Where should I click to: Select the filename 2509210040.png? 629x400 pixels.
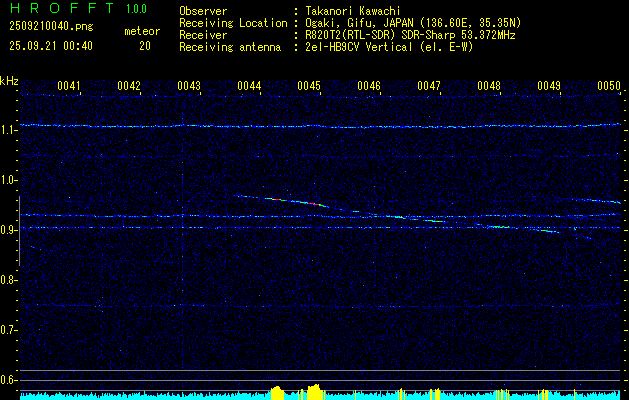pyautogui.click(x=51, y=26)
